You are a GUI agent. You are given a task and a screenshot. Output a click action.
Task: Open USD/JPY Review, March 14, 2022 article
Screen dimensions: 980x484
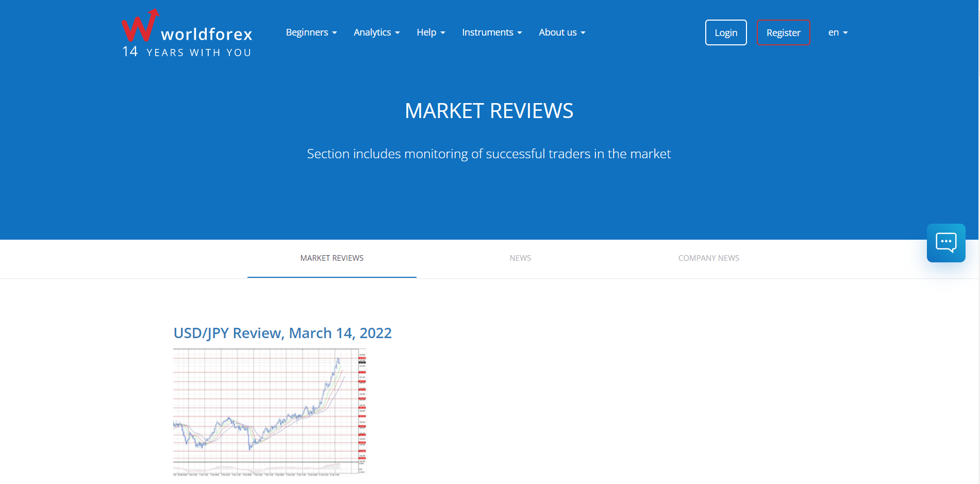point(283,333)
